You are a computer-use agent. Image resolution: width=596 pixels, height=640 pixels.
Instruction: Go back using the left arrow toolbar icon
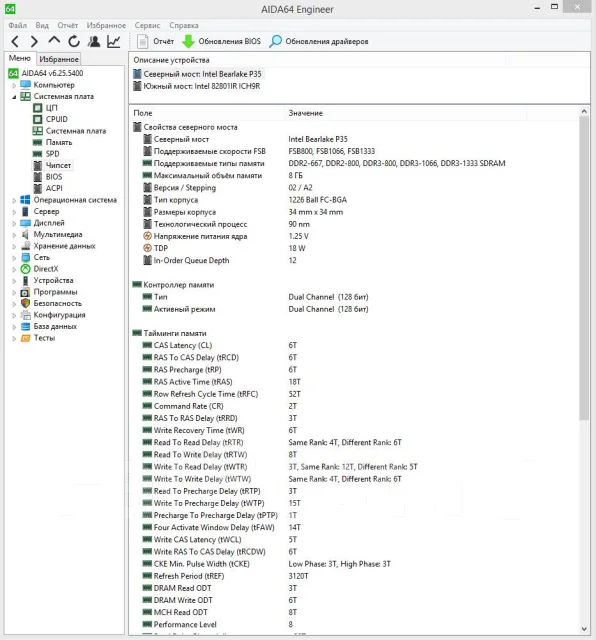(15, 41)
